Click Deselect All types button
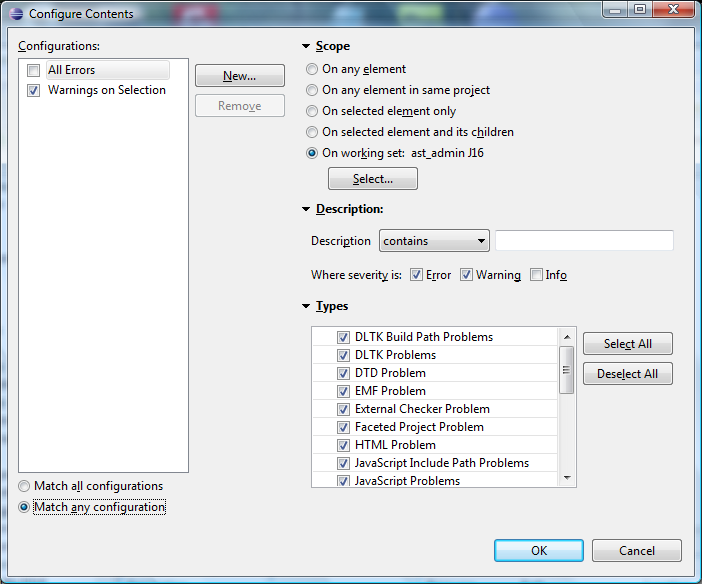 coord(627,374)
